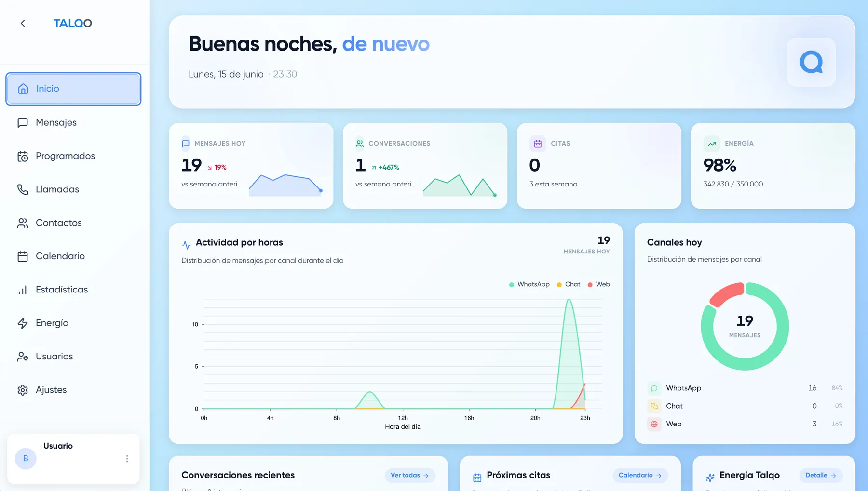Image resolution: width=868 pixels, height=491 pixels.
Task: Click the Web globe icon in Canales hoy
Action: tap(654, 424)
